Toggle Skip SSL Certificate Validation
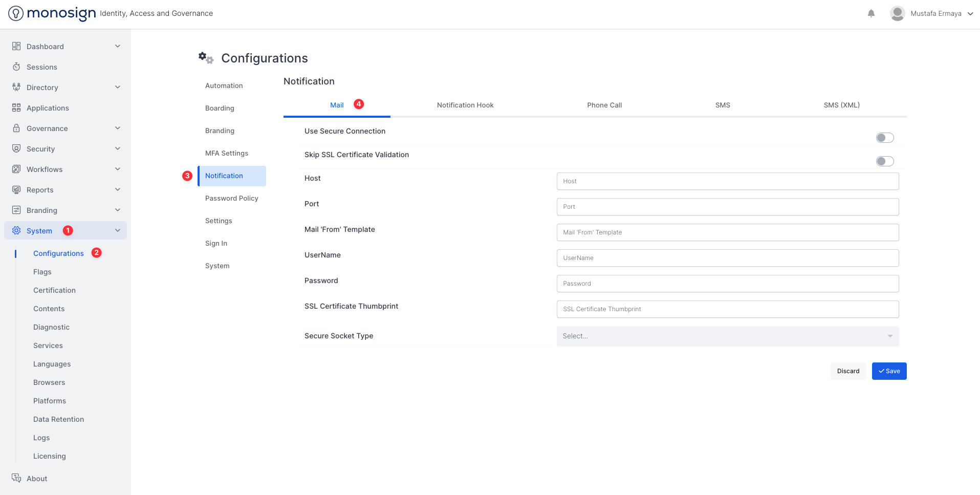Image resolution: width=980 pixels, height=495 pixels. click(884, 161)
